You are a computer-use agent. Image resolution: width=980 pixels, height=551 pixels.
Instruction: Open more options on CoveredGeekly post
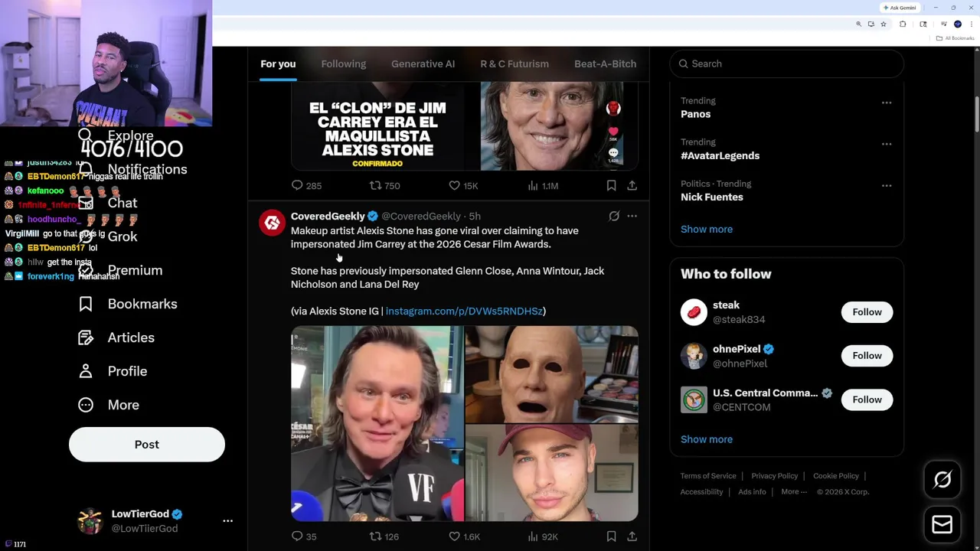pos(632,216)
